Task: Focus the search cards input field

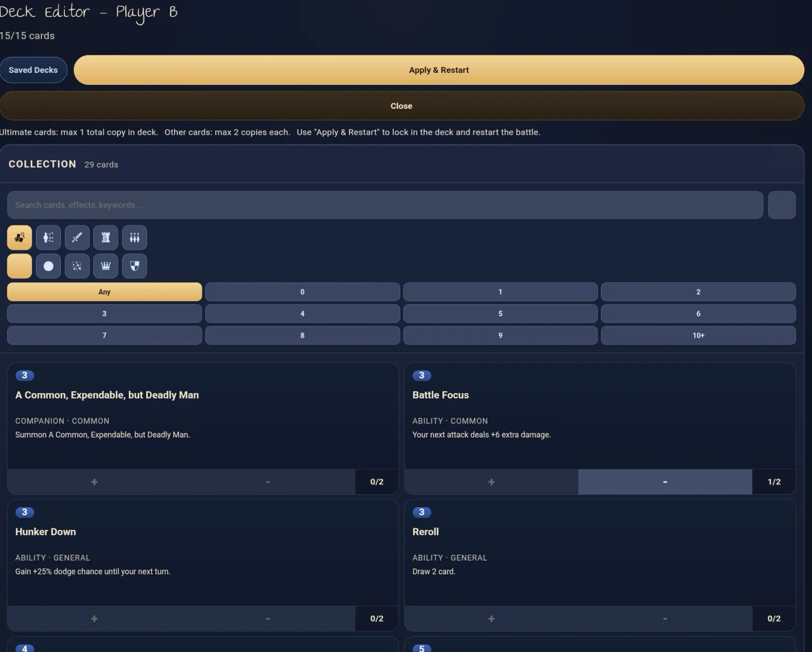Action: click(x=385, y=205)
